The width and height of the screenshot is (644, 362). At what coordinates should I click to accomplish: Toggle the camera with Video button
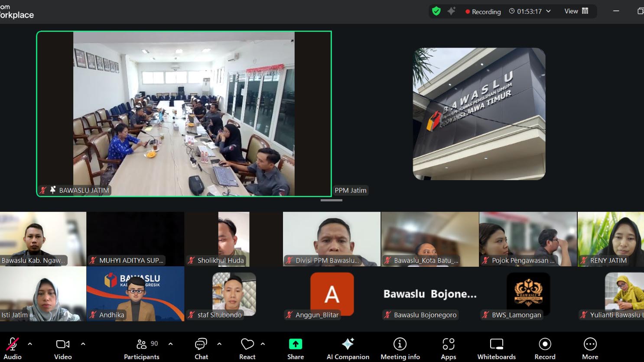63,349
